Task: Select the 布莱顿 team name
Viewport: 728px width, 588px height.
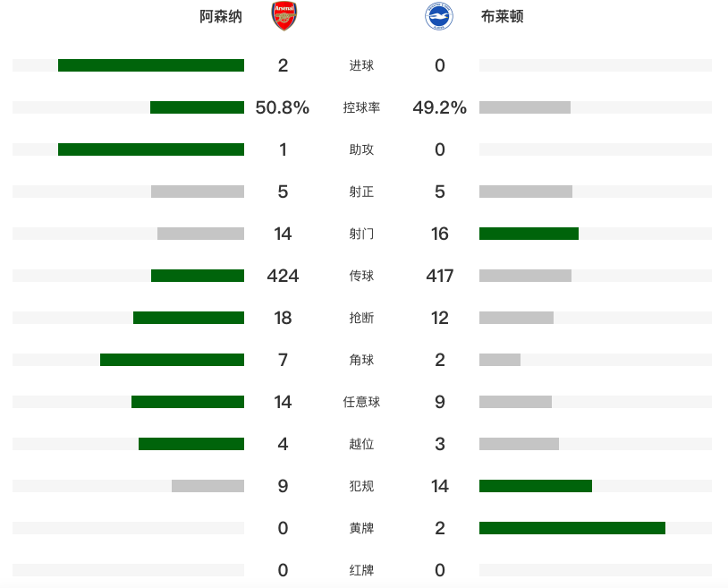Action: 502,17
